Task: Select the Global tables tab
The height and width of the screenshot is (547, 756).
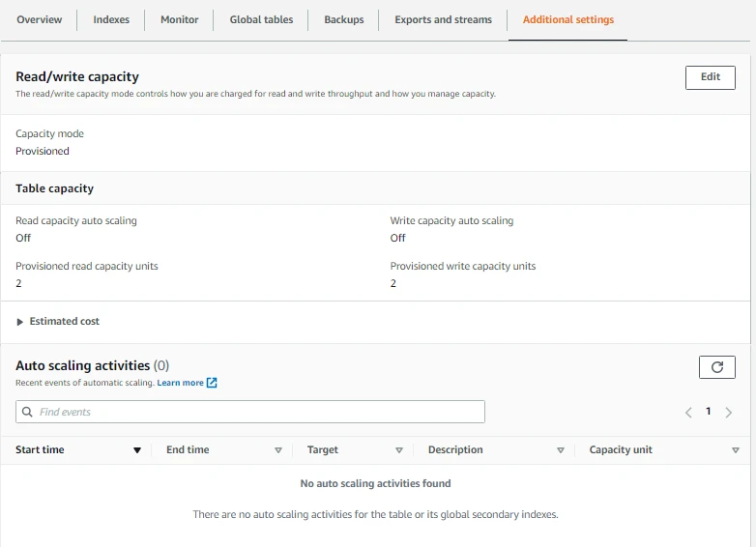Action: (261, 19)
